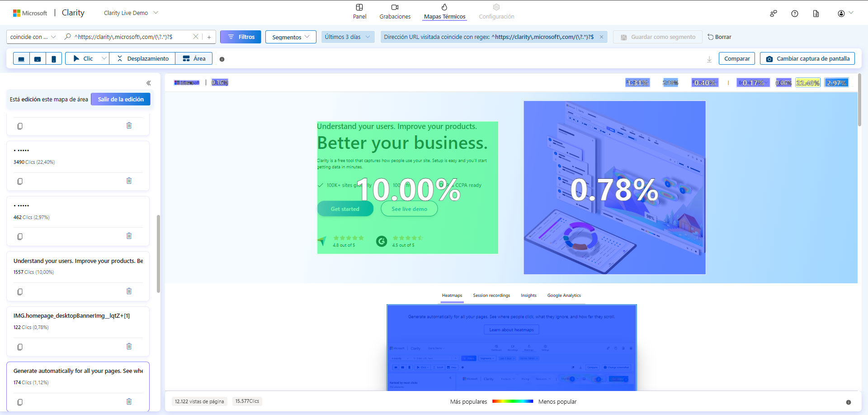Open the user account menu
The height and width of the screenshot is (415, 868).
pyautogui.click(x=845, y=14)
